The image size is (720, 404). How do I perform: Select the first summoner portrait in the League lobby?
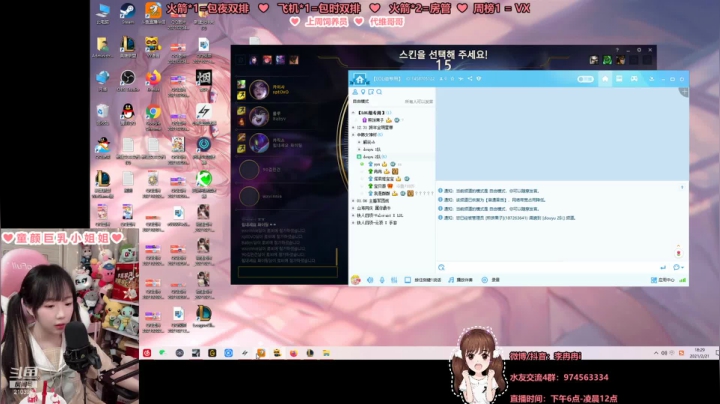coord(259,90)
